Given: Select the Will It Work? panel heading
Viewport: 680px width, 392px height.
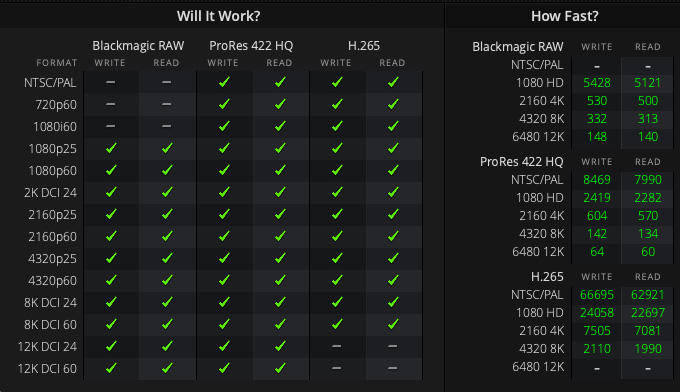Looking at the screenshot, I should coord(219,16).
